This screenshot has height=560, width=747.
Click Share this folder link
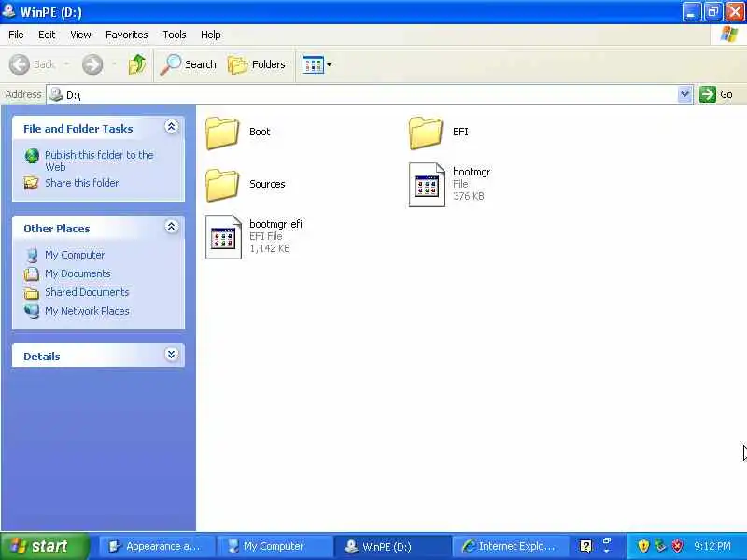(82, 183)
